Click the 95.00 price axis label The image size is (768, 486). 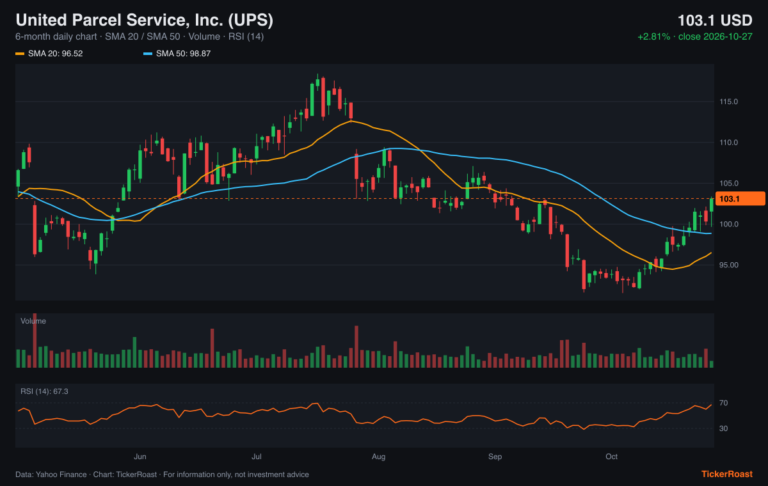tap(728, 265)
